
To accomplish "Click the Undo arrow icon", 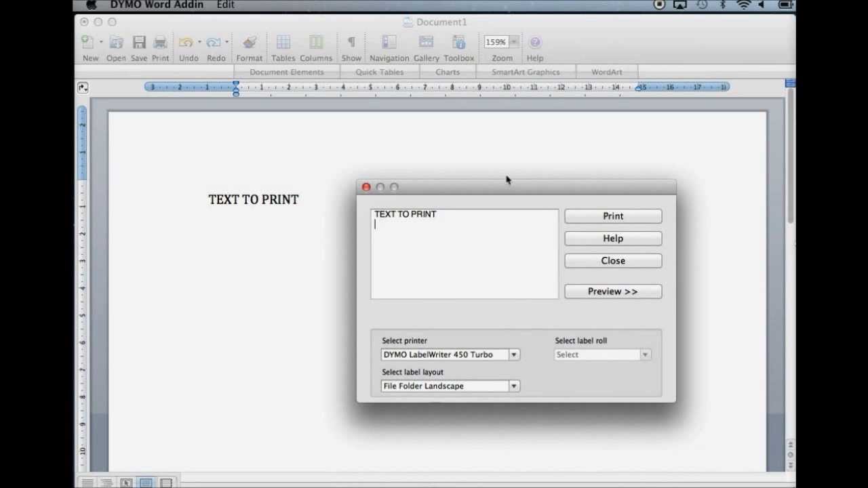I will [x=186, y=42].
